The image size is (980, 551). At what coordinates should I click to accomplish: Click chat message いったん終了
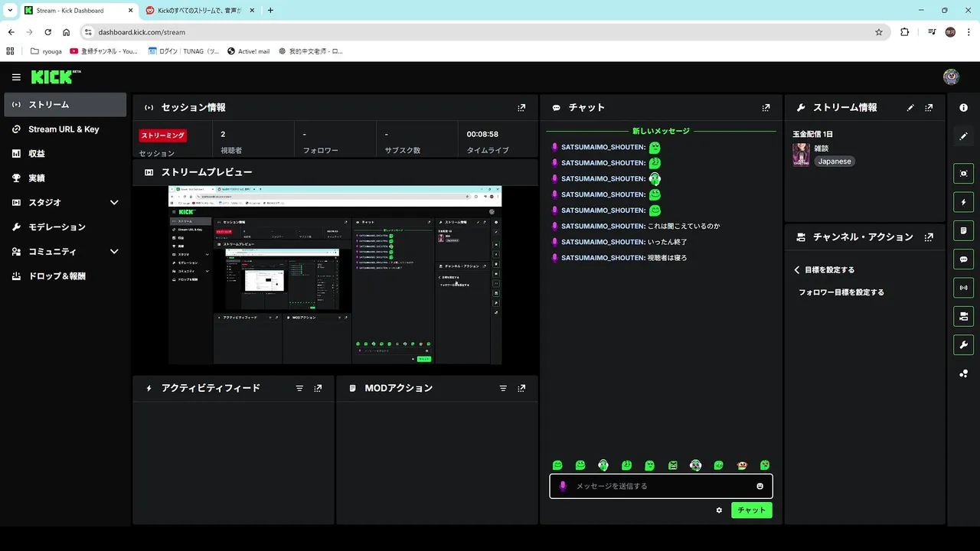tap(668, 242)
